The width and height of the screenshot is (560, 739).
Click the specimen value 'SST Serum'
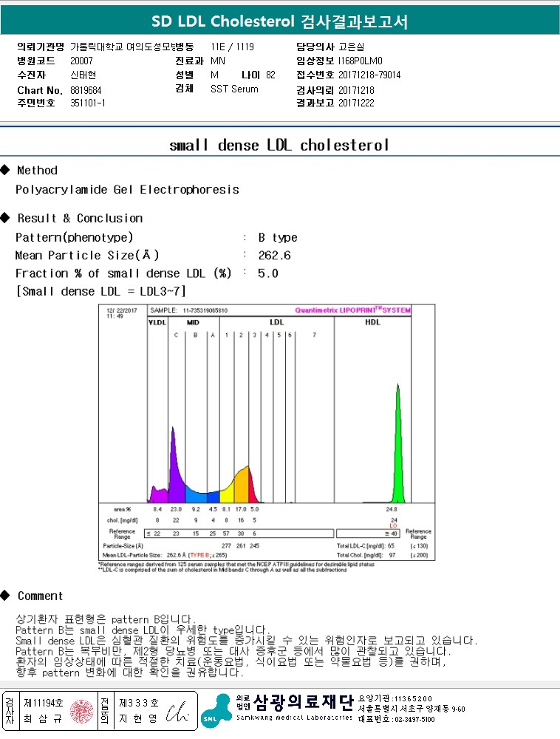[234, 89]
